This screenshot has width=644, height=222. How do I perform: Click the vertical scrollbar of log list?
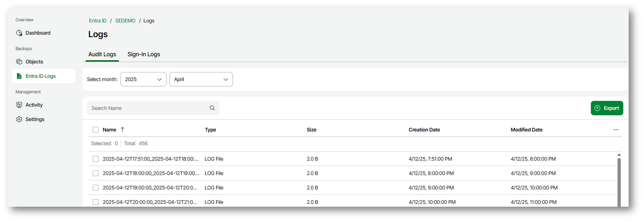(x=619, y=182)
